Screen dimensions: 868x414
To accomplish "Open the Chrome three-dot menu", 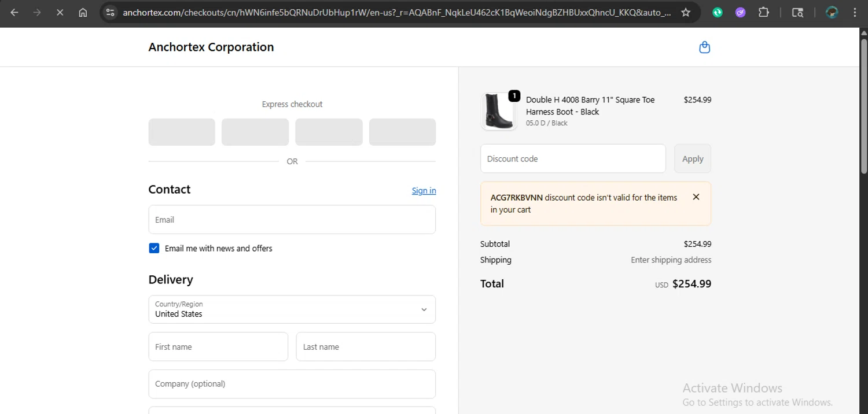I will click(x=855, y=12).
